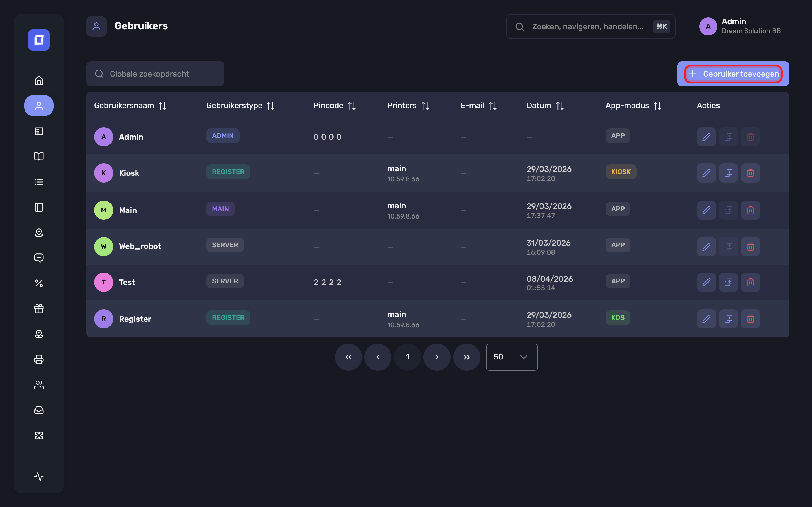812x507 pixels.
Task: Open the inbox tray sidebar icon
Action: tap(39, 410)
